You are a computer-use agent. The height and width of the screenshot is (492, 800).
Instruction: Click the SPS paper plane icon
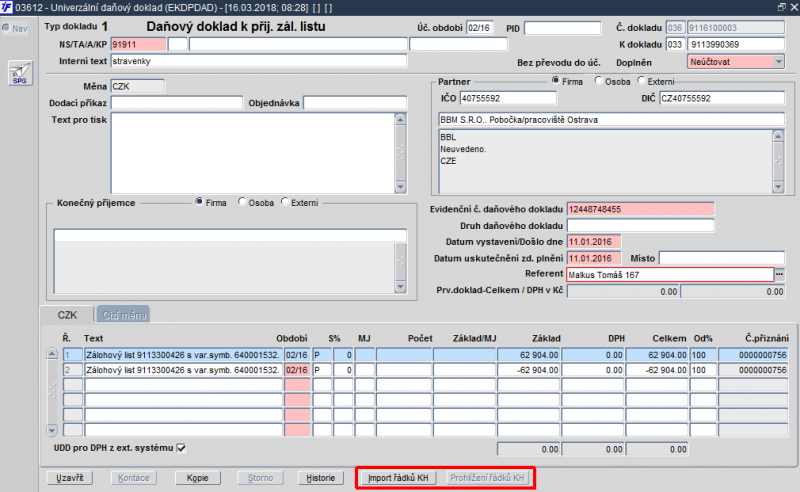pos(20,73)
